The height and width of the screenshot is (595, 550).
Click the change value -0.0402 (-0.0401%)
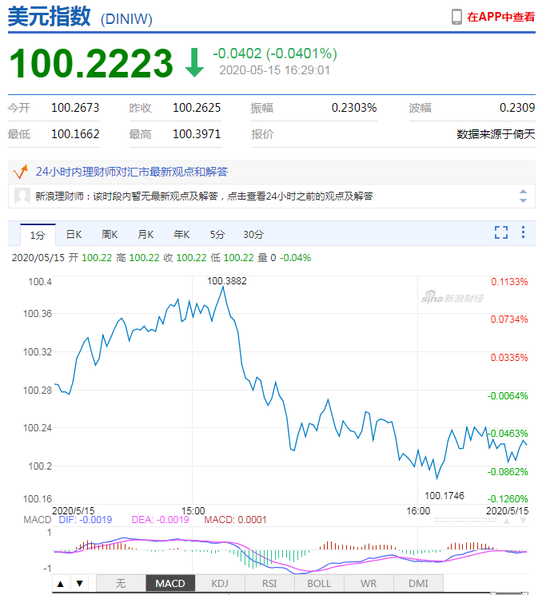click(275, 54)
